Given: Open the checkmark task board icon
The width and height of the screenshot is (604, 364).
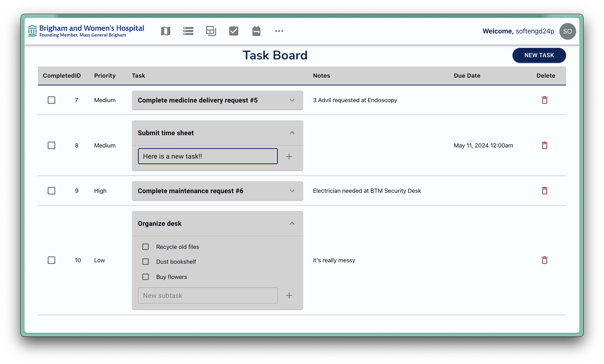Looking at the screenshot, I should pyautogui.click(x=234, y=31).
